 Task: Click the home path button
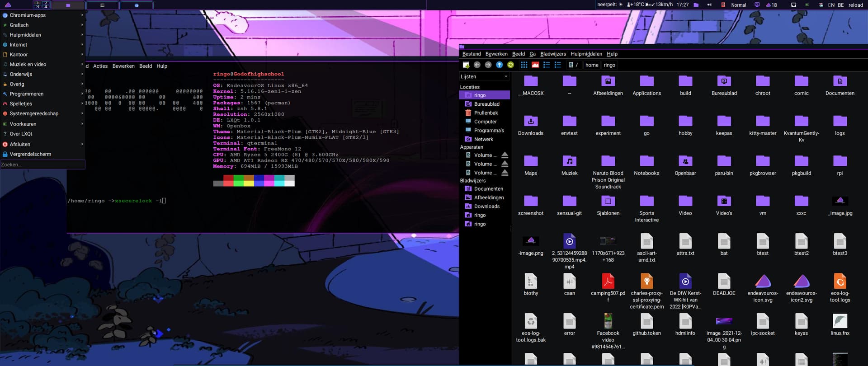point(592,65)
